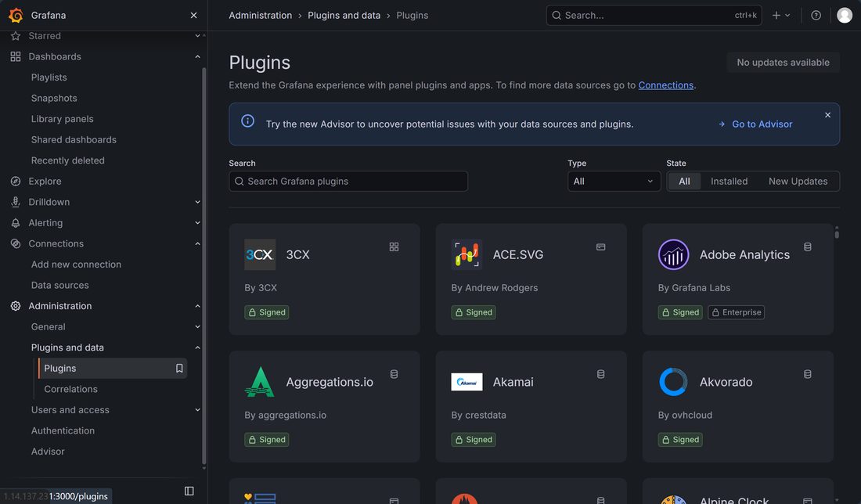This screenshot has height=504, width=861.
Task: Click data source icon on Akvorado card
Action: (807, 374)
